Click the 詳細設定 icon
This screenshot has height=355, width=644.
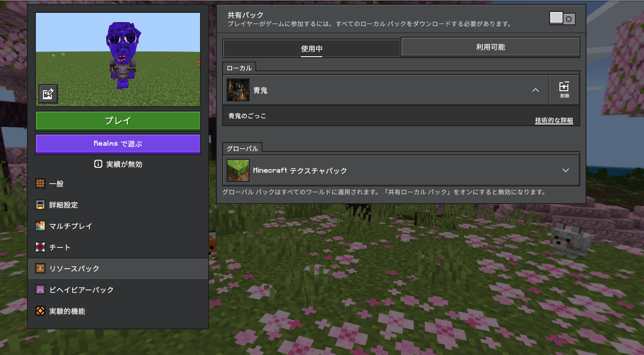click(x=40, y=205)
